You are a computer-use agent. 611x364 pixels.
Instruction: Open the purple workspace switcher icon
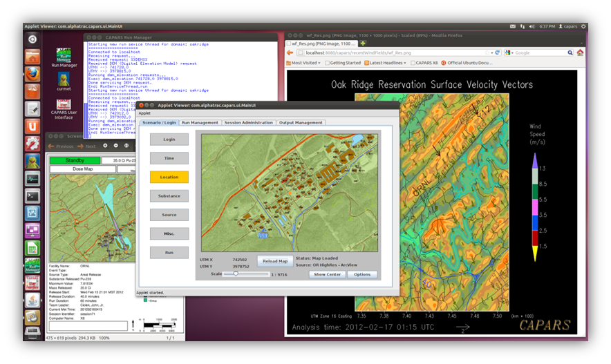(32, 231)
